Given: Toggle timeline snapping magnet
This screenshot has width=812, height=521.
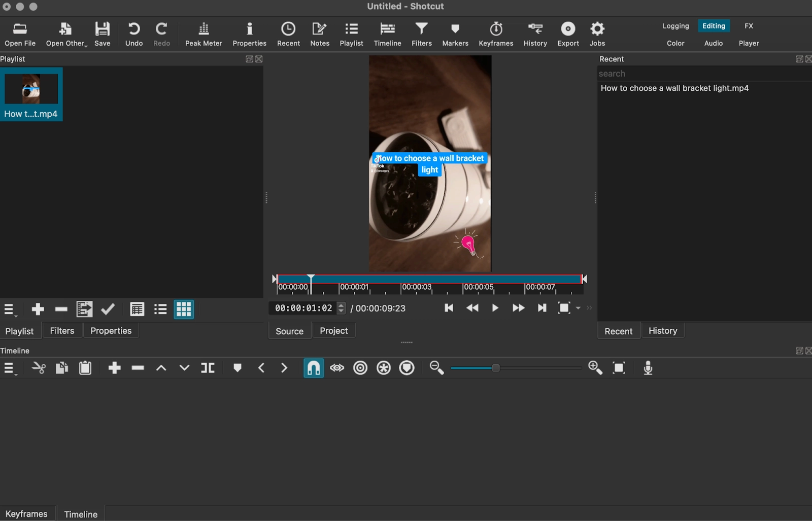Looking at the screenshot, I should click(313, 368).
